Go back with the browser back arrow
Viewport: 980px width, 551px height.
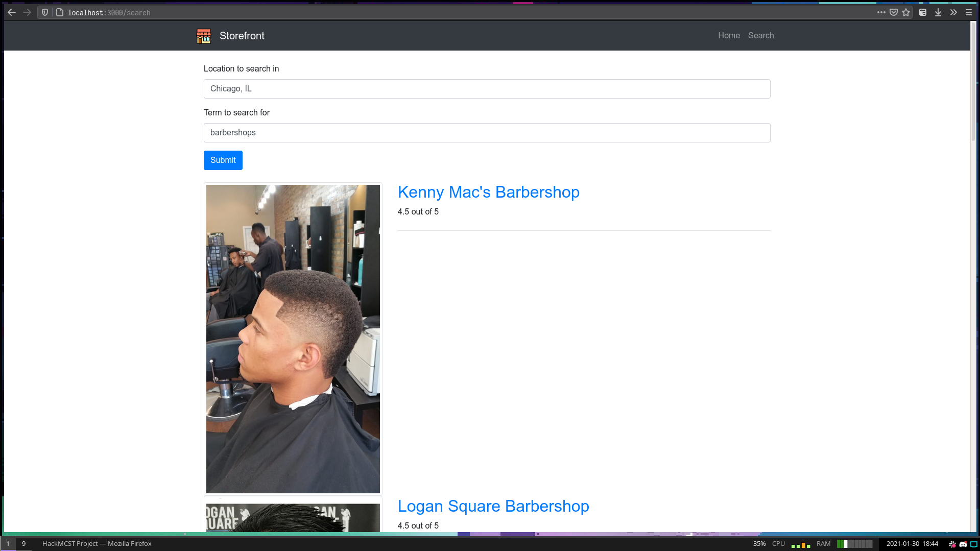pos(12,12)
